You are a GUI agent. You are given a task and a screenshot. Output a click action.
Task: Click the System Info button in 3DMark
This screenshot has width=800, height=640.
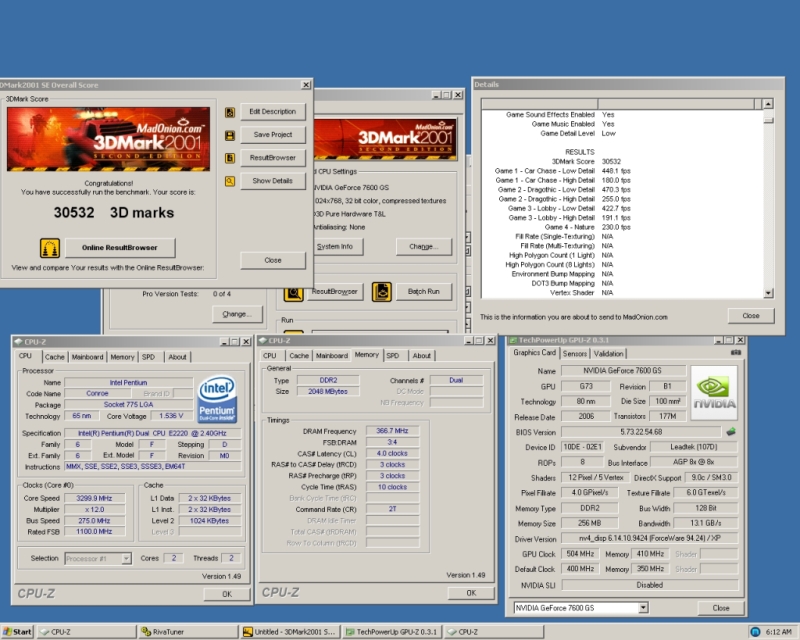pyautogui.click(x=335, y=247)
